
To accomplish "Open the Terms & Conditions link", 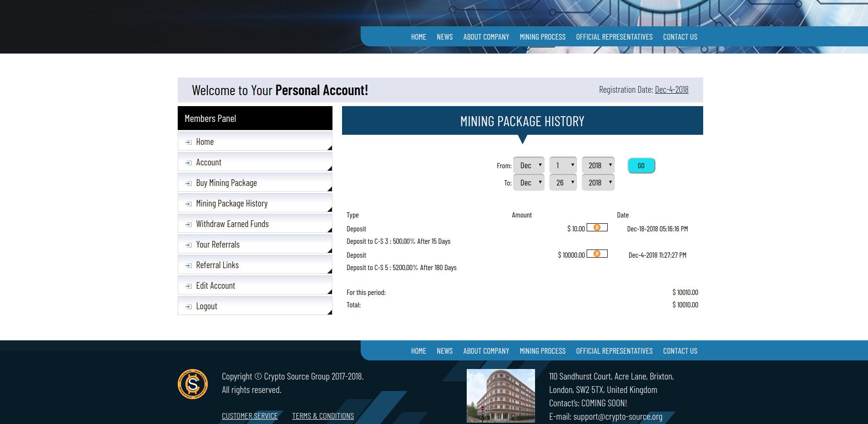I will tap(323, 416).
